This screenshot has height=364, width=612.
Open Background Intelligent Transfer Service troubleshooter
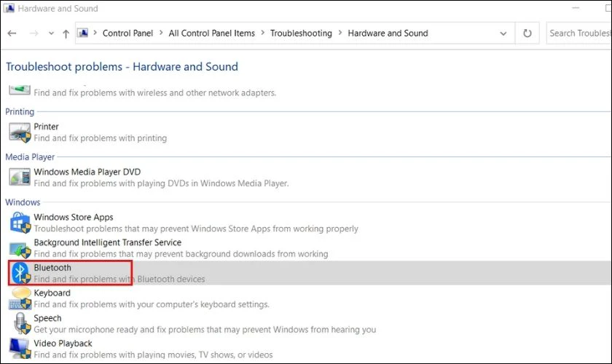tap(107, 242)
